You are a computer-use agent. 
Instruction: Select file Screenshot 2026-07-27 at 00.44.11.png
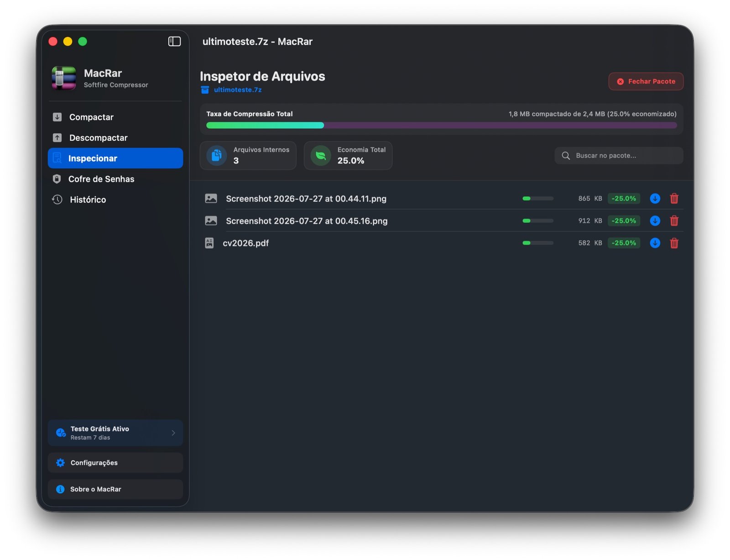[441, 199]
